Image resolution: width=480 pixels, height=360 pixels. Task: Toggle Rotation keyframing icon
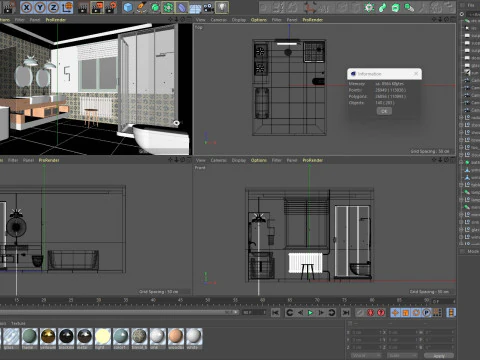[x=416, y=313]
